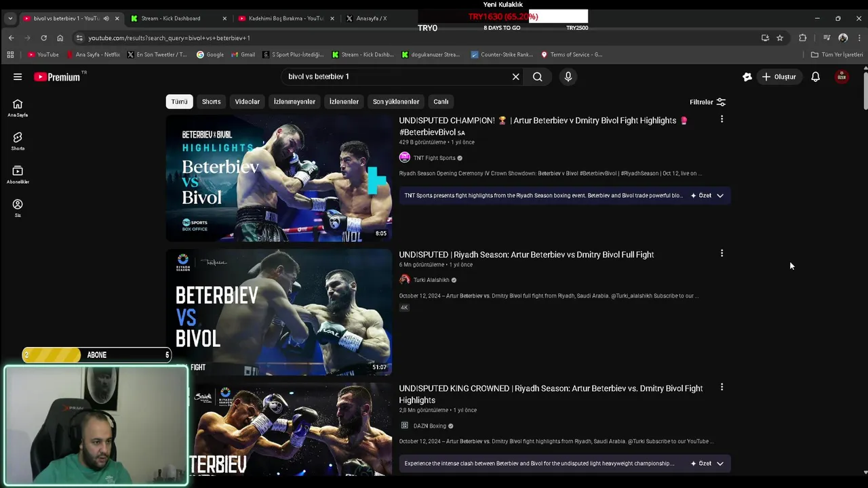This screenshot has height=488, width=868.
Task: Play the 51:07 full fight thumbnail
Action: click(279, 312)
